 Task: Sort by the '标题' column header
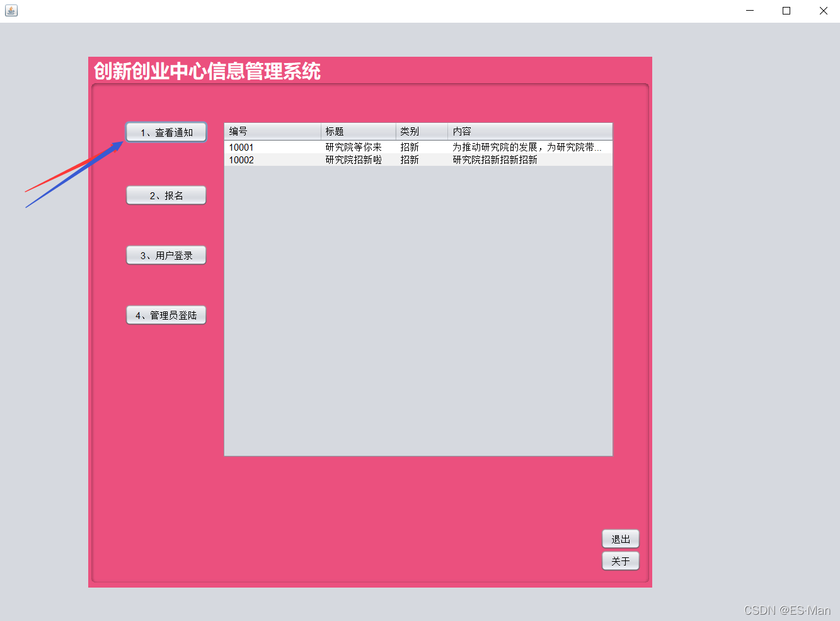(359, 131)
